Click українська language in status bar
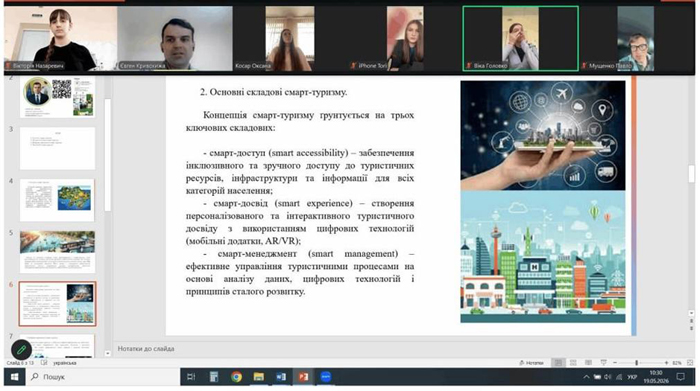This screenshot has width=700, height=391. [x=65, y=363]
